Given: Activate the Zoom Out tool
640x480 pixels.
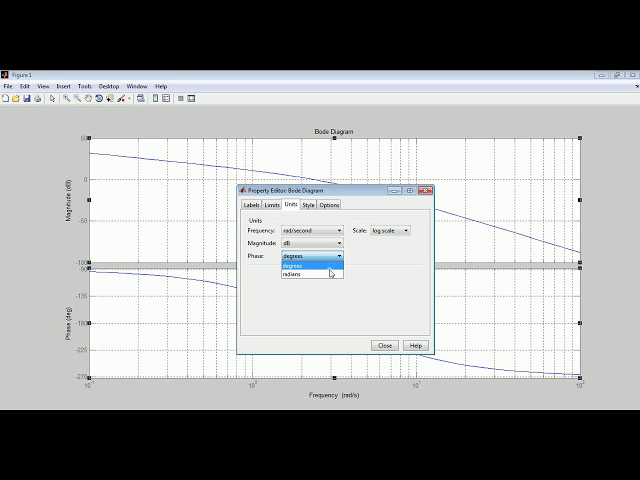Looking at the screenshot, I should (77, 98).
